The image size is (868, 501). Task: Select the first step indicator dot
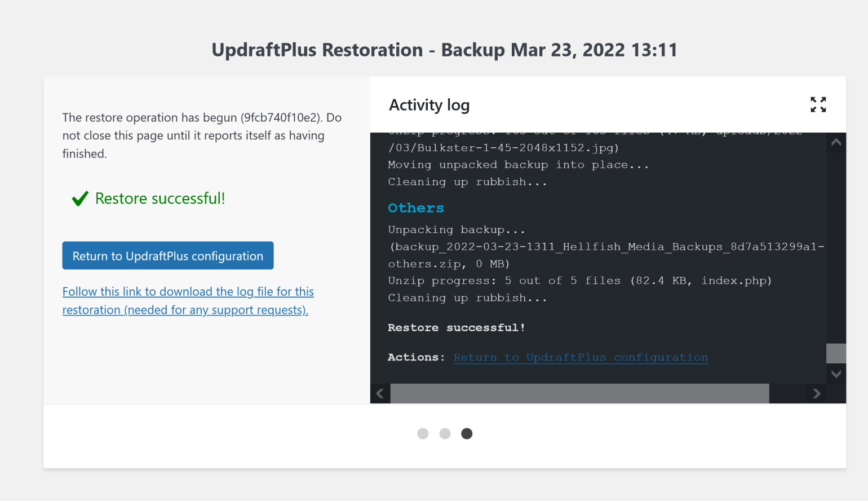pyautogui.click(x=423, y=433)
